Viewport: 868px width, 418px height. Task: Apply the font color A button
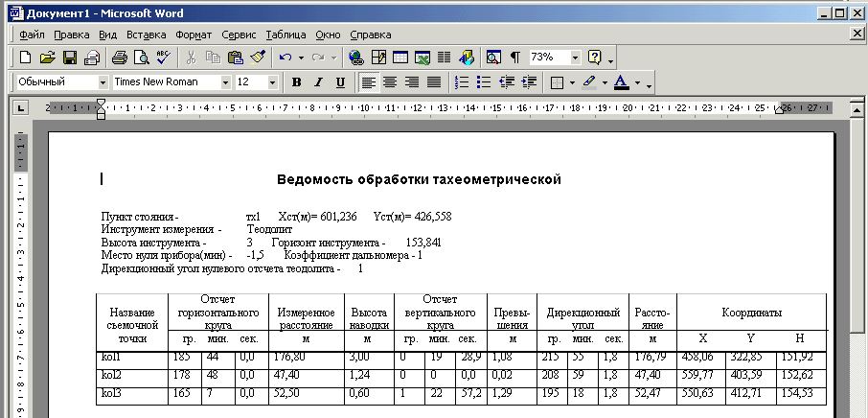click(x=621, y=82)
